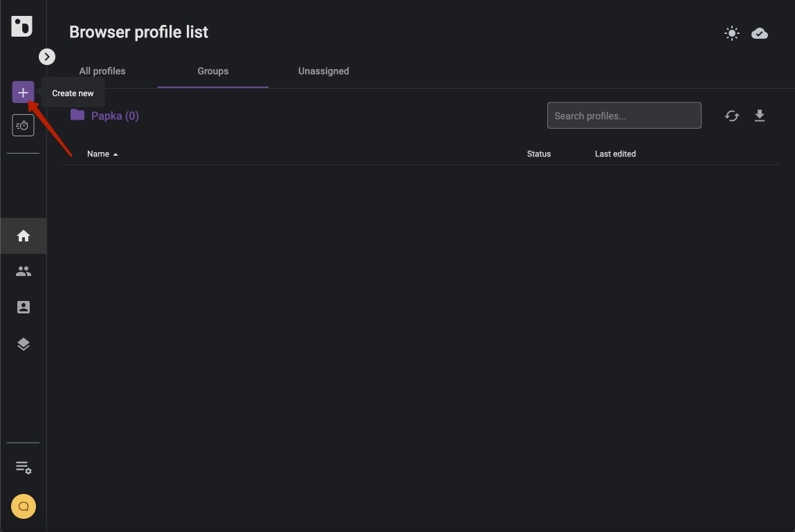Expand the sidebar with the chevron arrow
The height and width of the screenshot is (532, 795).
[47, 57]
